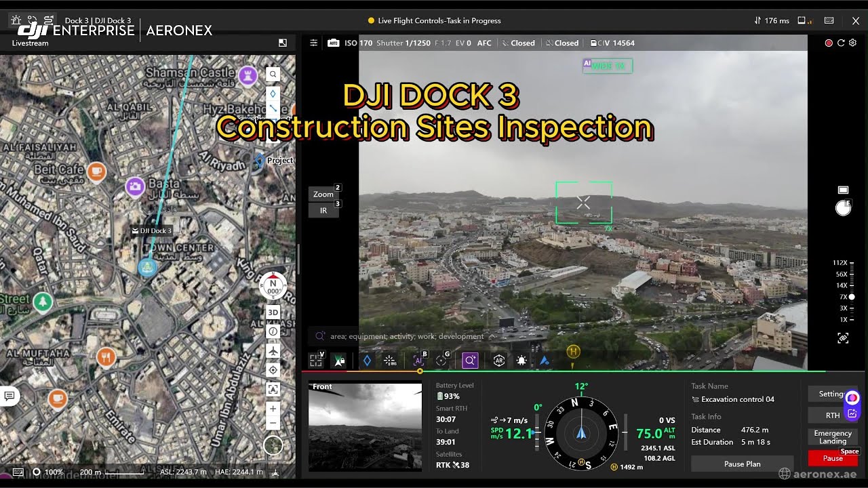Open the Front camera thumbnail view
This screenshot has width=868, height=488.
click(365, 426)
